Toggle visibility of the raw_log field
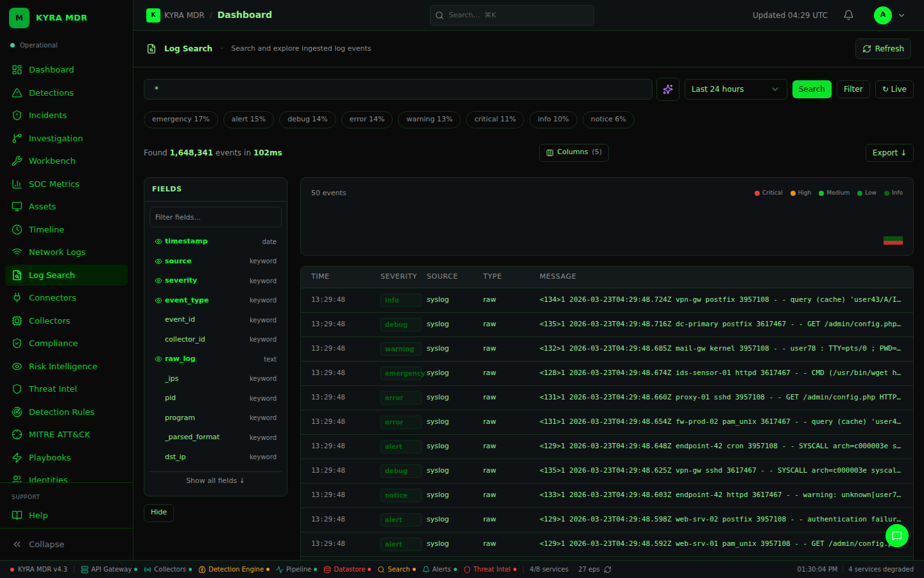Screen dimensions: 924x578 [158, 359]
